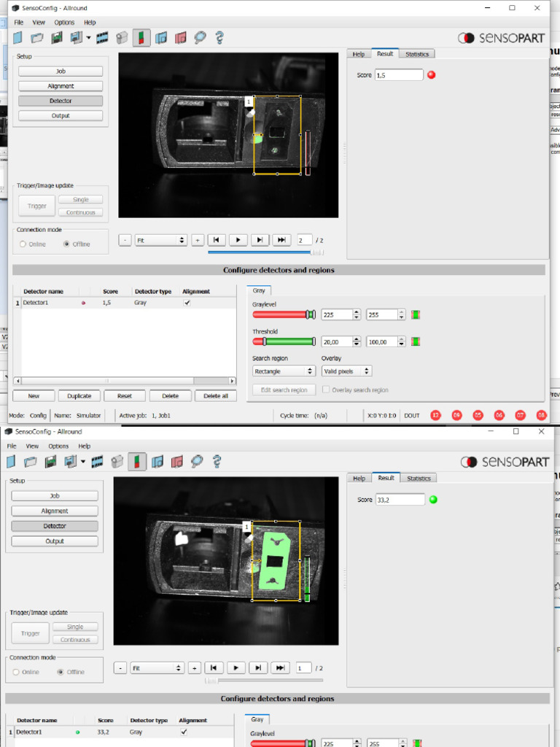Click the folder open icon in the lower window toolbar
Screen dimensions: 560x747
(31, 461)
